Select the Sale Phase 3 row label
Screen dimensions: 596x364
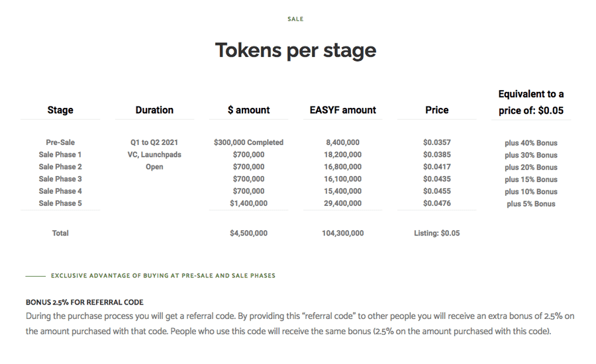[x=60, y=179]
